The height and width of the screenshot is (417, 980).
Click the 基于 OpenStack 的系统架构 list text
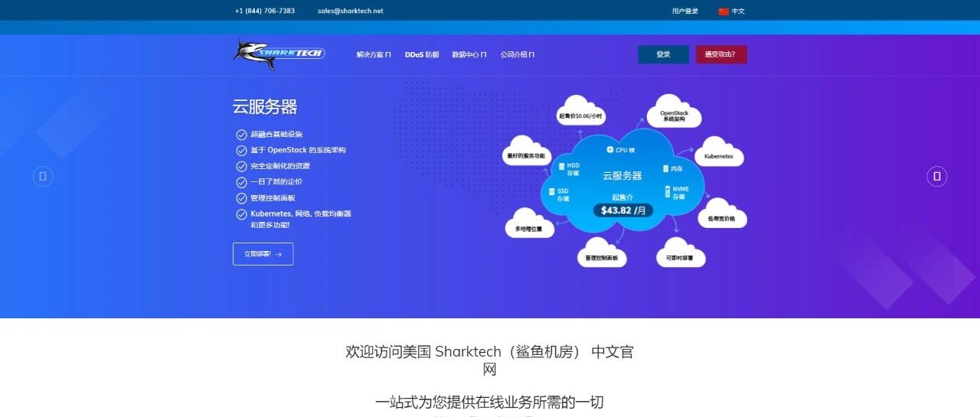click(298, 150)
